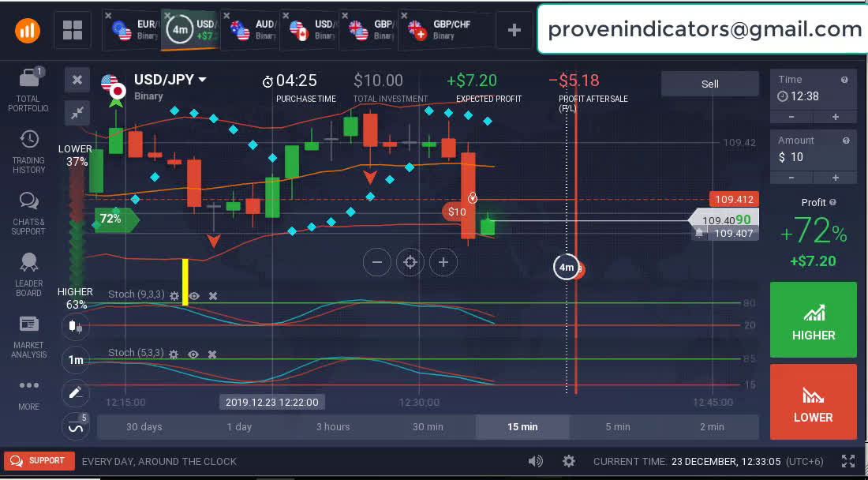868x480 pixels.
Task: Open Market Analysis panel
Action: coord(28,325)
